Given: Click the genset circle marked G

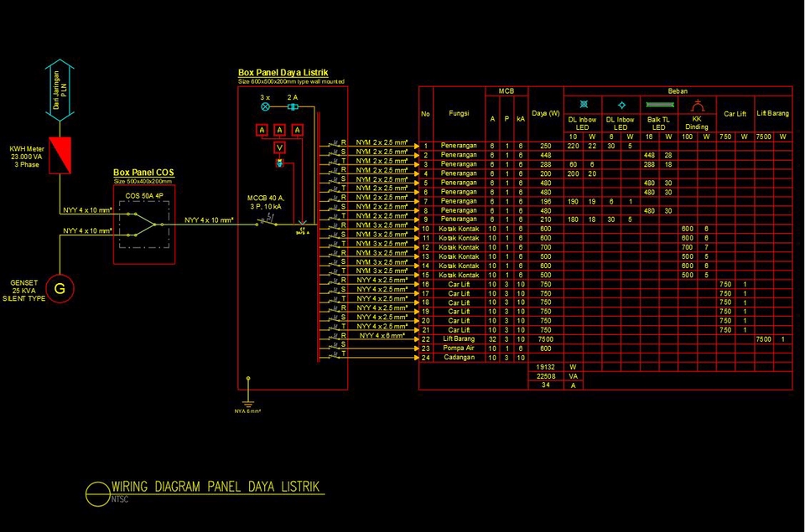Looking at the screenshot, I should pos(60,289).
